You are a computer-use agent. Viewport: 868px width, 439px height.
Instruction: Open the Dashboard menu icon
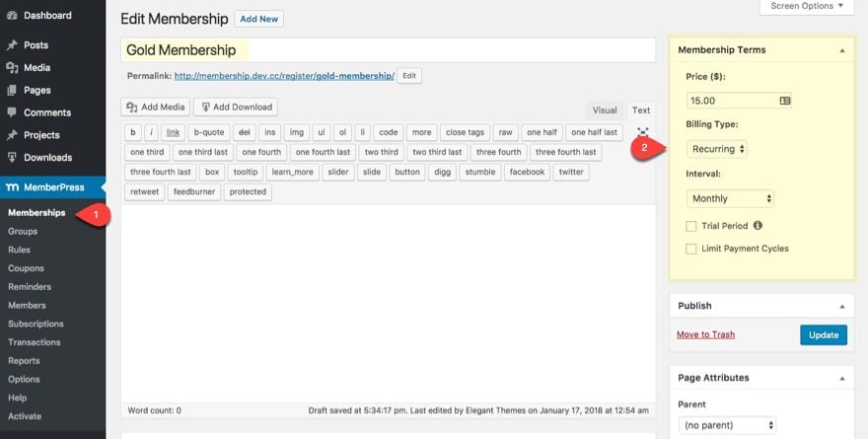click(x=12, y=16)
